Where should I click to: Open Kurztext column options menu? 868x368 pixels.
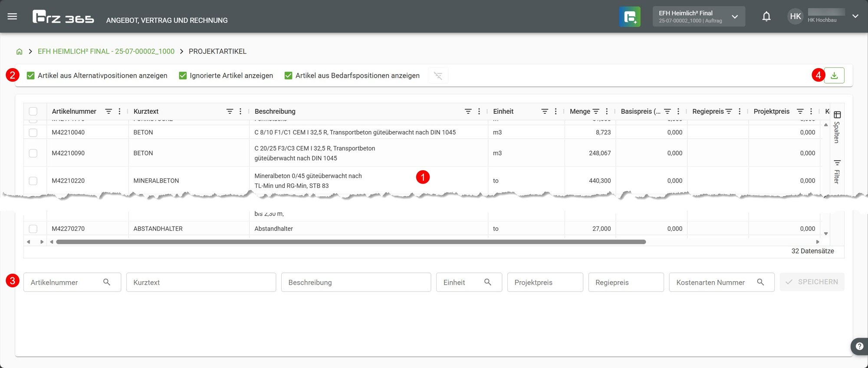(x=240, y=112)
